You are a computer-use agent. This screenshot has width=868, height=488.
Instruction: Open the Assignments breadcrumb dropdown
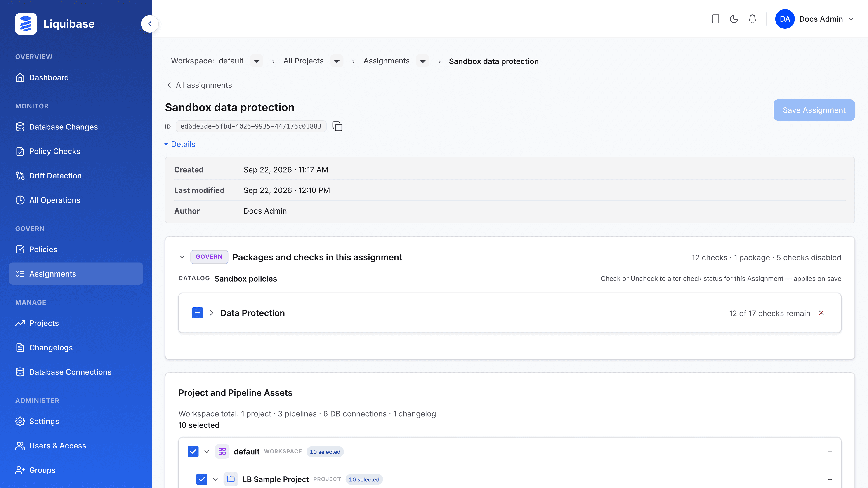click(x=422, y=61)
